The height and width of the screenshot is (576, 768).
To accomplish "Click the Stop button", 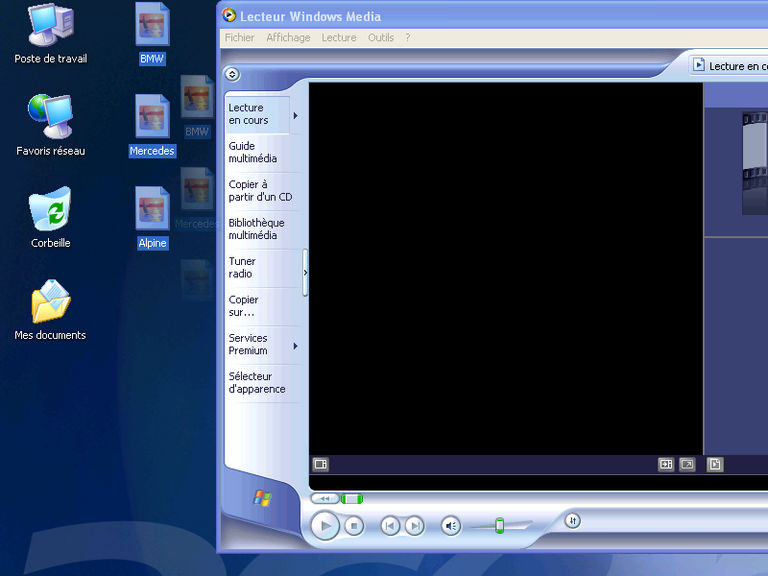I will coord(354,526).
